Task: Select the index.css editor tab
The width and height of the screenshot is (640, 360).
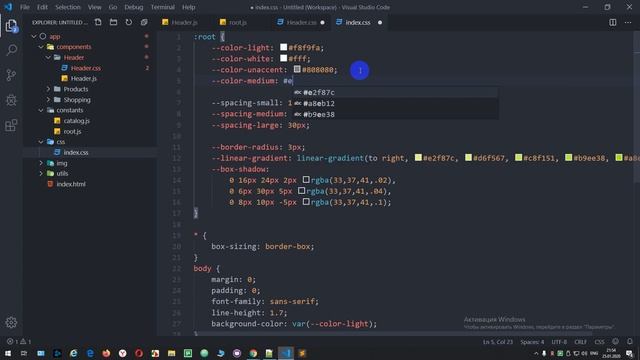Action: point(358,22)
